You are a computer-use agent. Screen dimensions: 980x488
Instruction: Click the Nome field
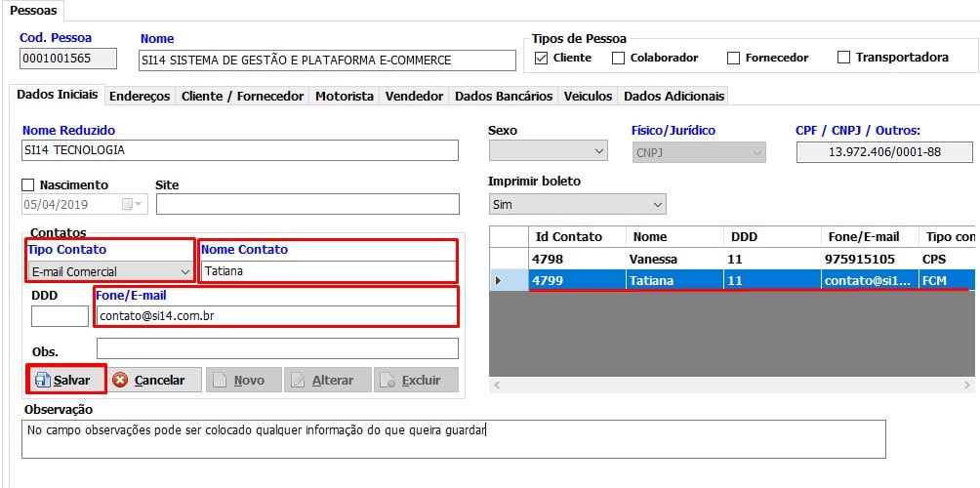[326, 61]
